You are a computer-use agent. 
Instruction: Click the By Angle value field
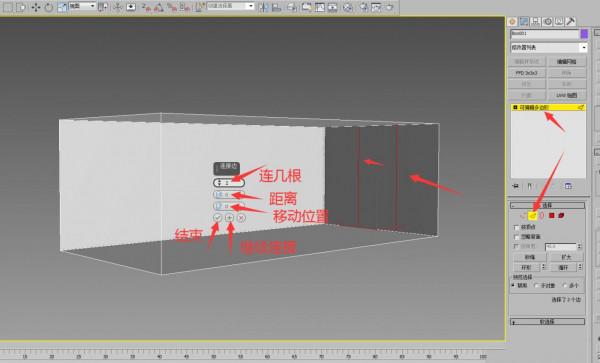[x=561, y=247]
